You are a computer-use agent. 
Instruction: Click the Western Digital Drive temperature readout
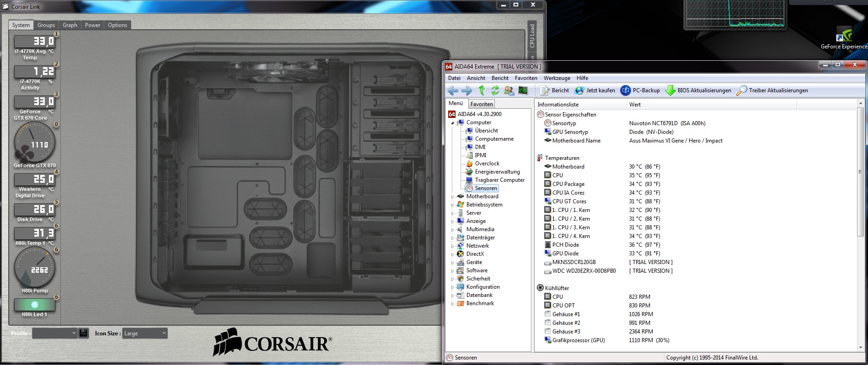click(x=35, y=179)
